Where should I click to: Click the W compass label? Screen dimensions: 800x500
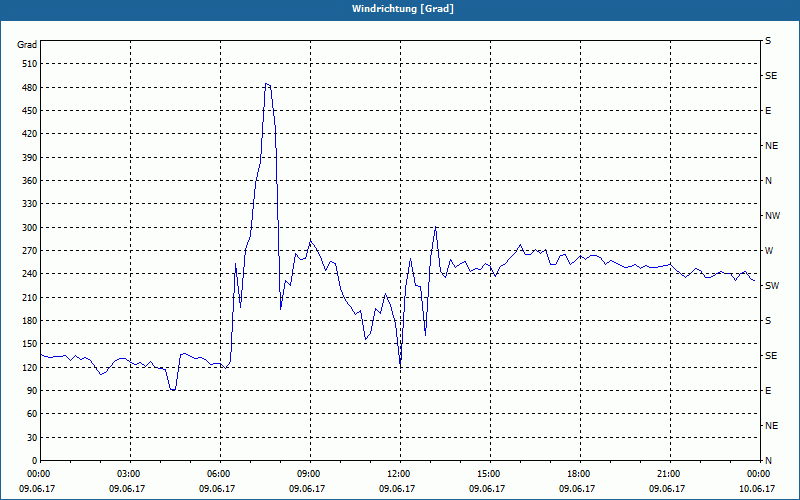[769, 251]
